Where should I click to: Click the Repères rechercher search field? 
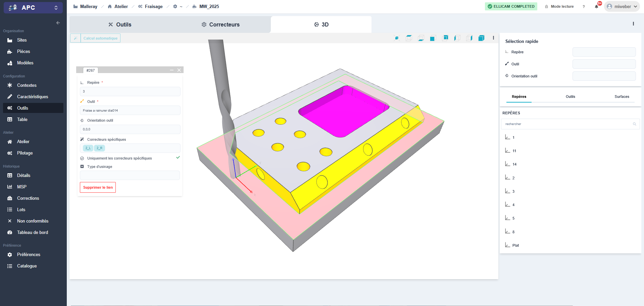(x=567, y=124)
